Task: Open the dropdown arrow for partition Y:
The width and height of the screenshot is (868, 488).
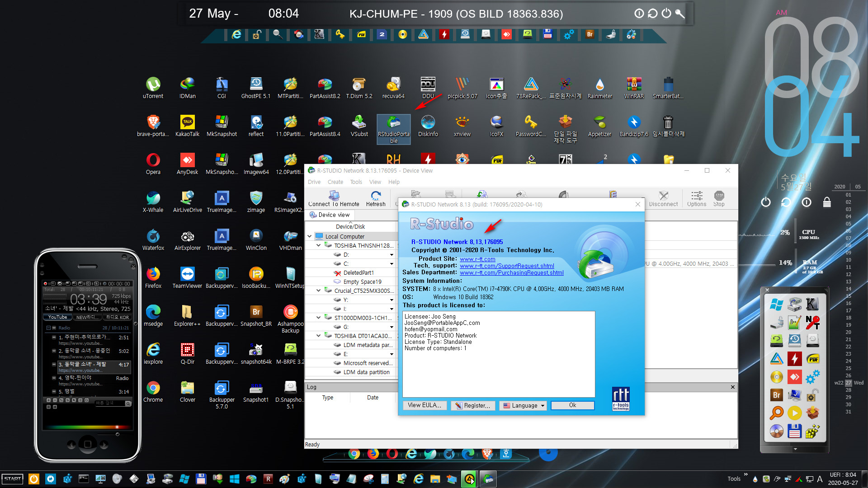Action: tap(392, 300)
